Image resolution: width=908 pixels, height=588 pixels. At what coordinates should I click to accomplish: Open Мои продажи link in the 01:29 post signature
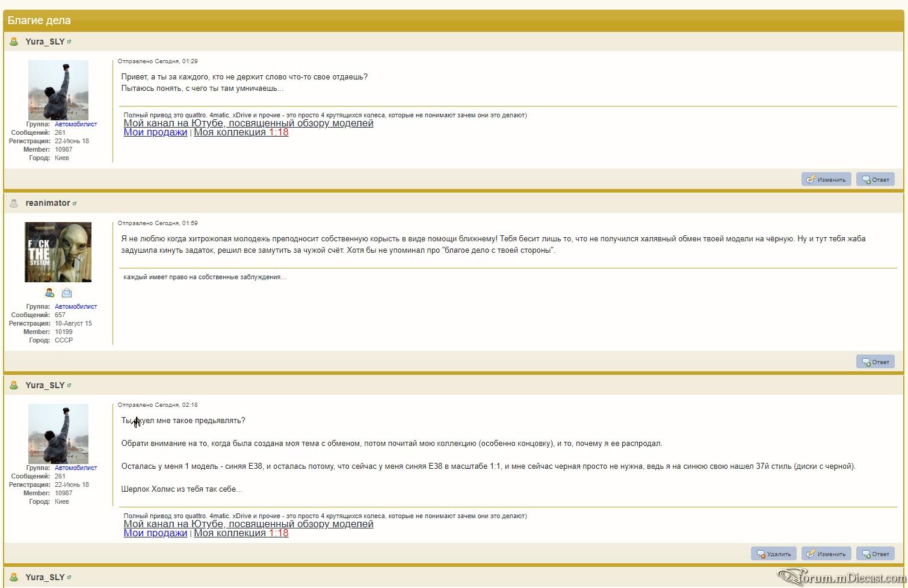coord(155,132)
